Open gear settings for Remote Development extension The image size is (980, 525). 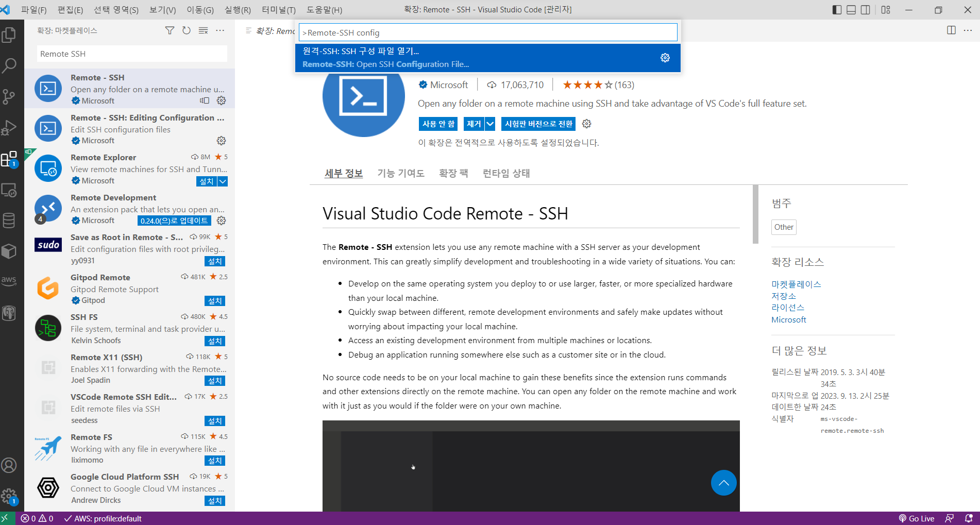point(221,221)
